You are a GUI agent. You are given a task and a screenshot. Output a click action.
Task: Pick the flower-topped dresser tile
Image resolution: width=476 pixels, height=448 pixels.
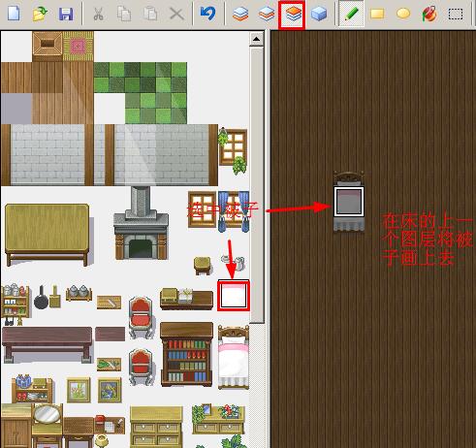[x=217, y=419]
